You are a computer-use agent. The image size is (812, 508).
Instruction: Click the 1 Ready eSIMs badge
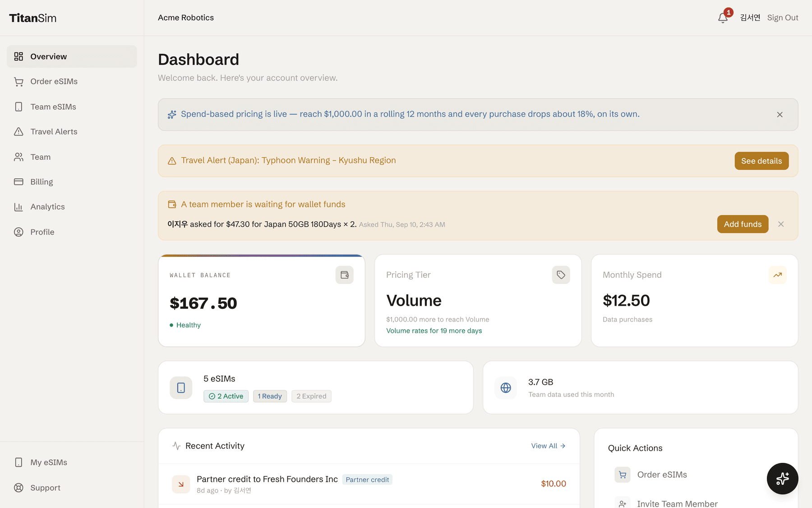pyautogui.click(x=270, y=396)
